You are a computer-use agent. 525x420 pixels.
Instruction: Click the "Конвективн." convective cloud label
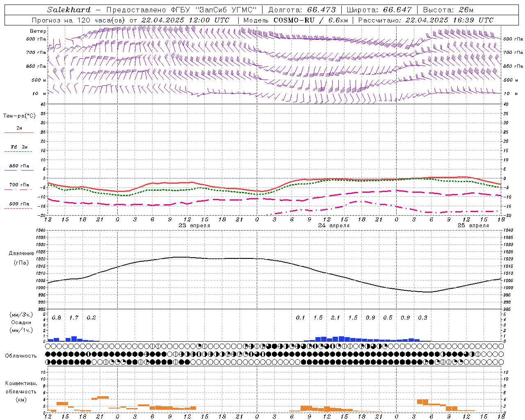tap(21, 383)
